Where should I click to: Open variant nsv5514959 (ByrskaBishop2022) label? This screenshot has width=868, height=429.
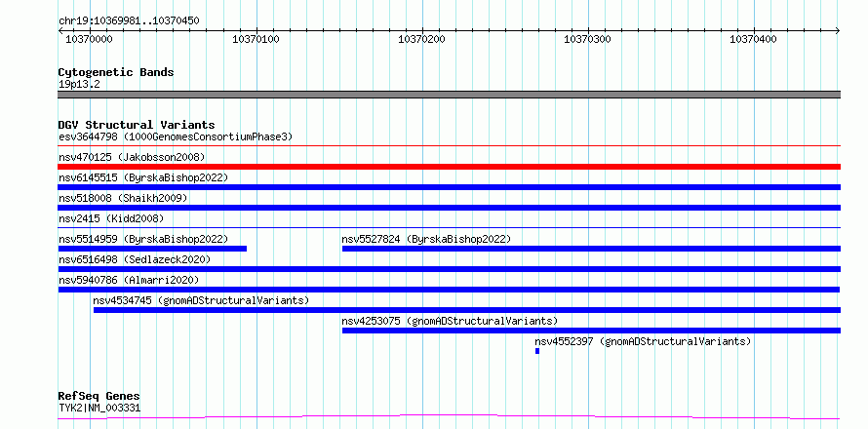click(143, 239)
